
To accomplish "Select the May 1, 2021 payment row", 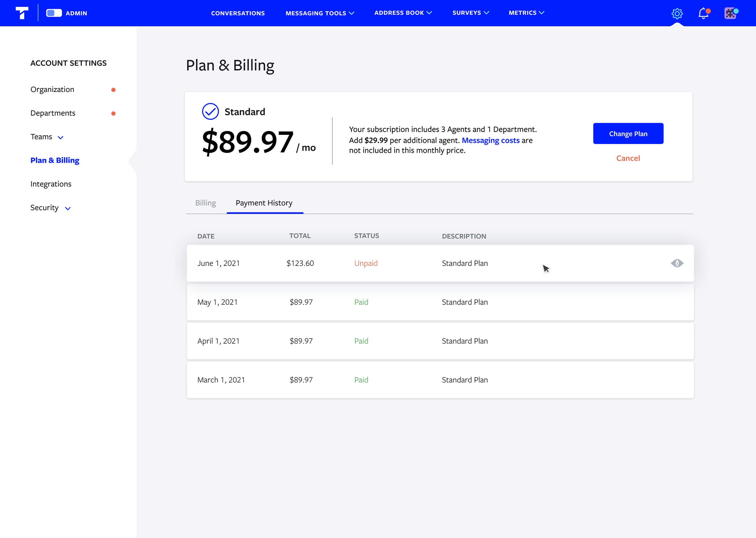I will 440,302.
